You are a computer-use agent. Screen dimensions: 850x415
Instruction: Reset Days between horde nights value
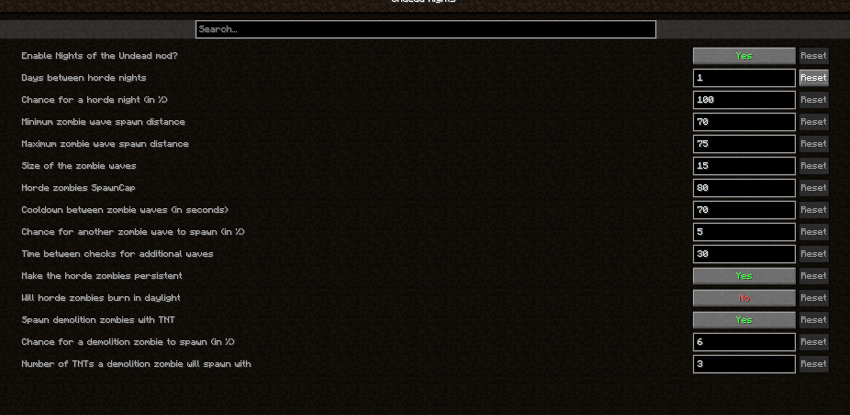[x=813, y=78]
